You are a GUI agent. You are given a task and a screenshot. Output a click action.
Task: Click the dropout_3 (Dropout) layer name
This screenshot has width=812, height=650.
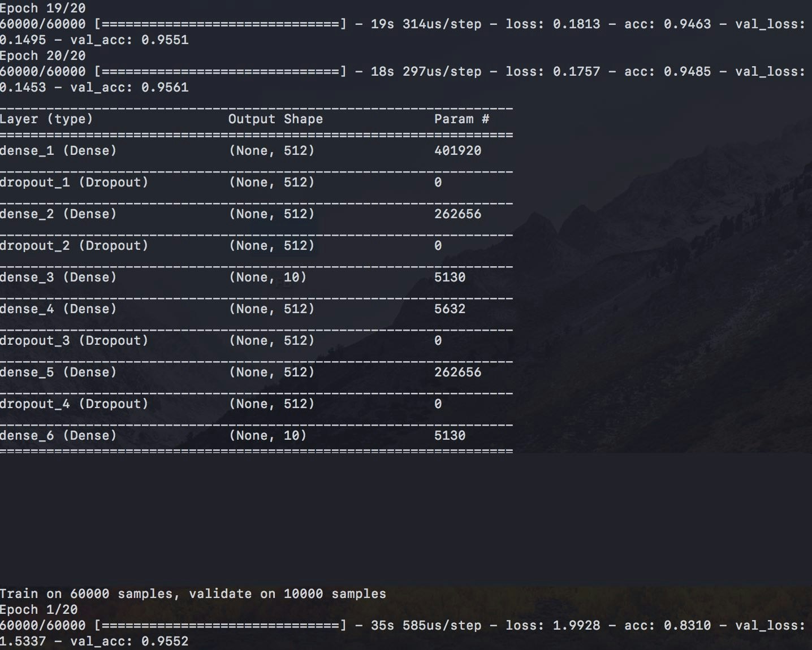pyautogui.click(x=74, y=340)
